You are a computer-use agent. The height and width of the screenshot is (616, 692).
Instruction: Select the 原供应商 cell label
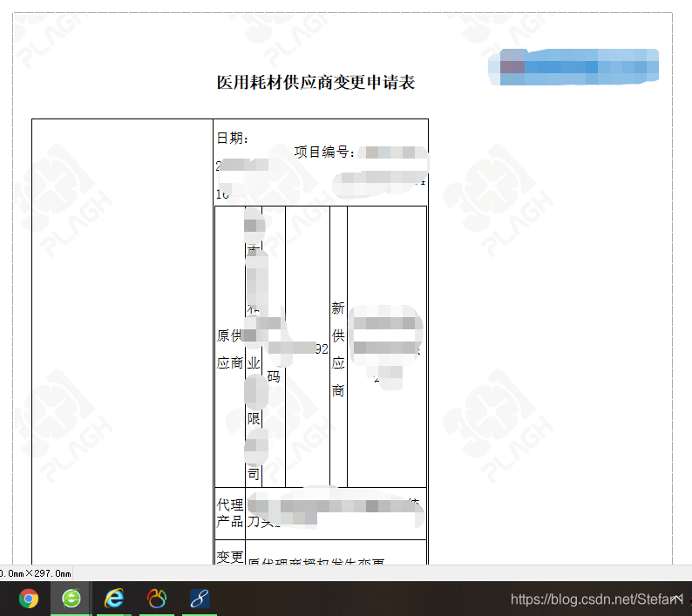229,349
